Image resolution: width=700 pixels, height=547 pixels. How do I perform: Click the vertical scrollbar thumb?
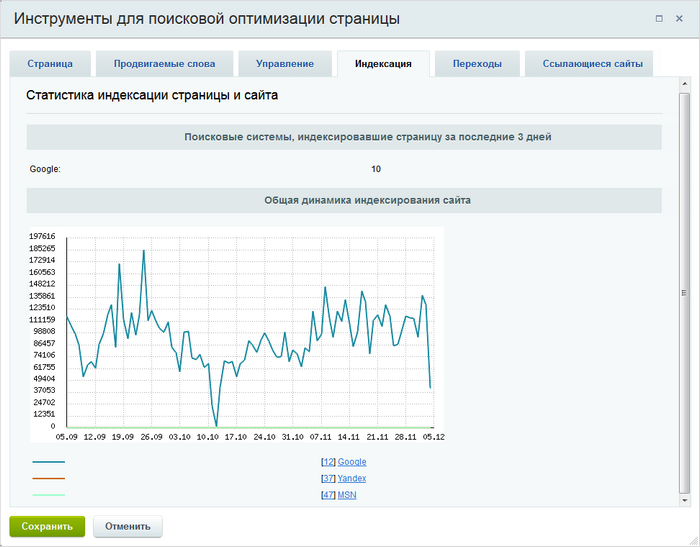click(x=684, y=293)
